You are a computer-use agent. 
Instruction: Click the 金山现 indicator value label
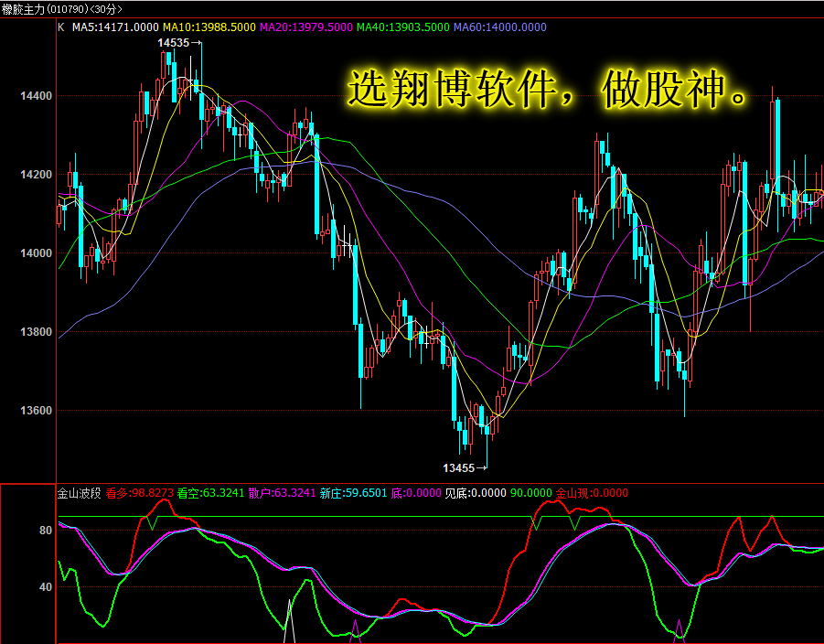coord(592,493)
